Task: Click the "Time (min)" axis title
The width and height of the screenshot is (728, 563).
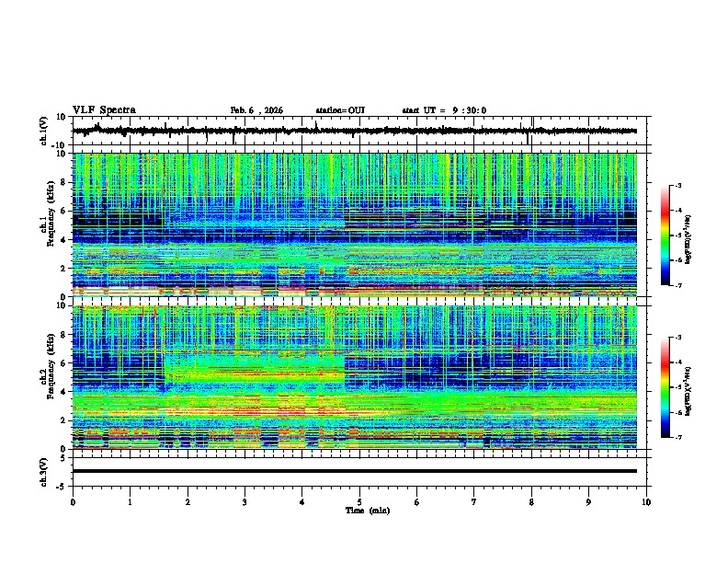Action: (x=368, y=511)
